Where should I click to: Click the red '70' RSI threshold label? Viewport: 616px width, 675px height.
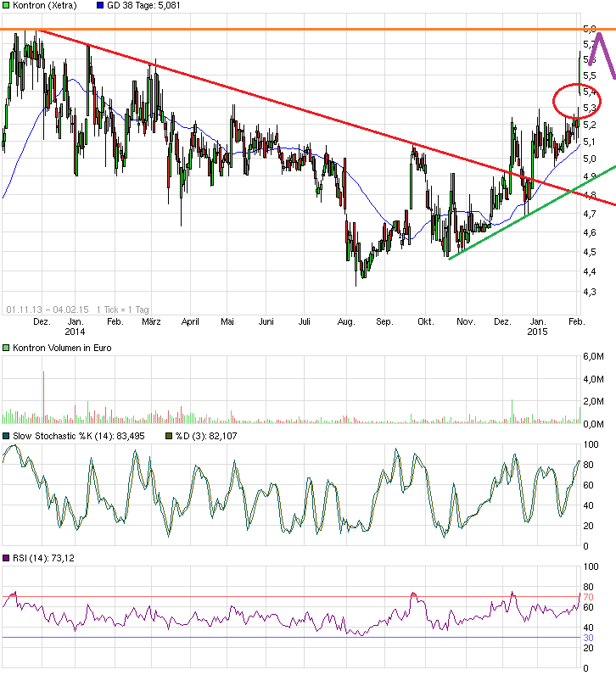pyautogui.click(x=589, y=597)
